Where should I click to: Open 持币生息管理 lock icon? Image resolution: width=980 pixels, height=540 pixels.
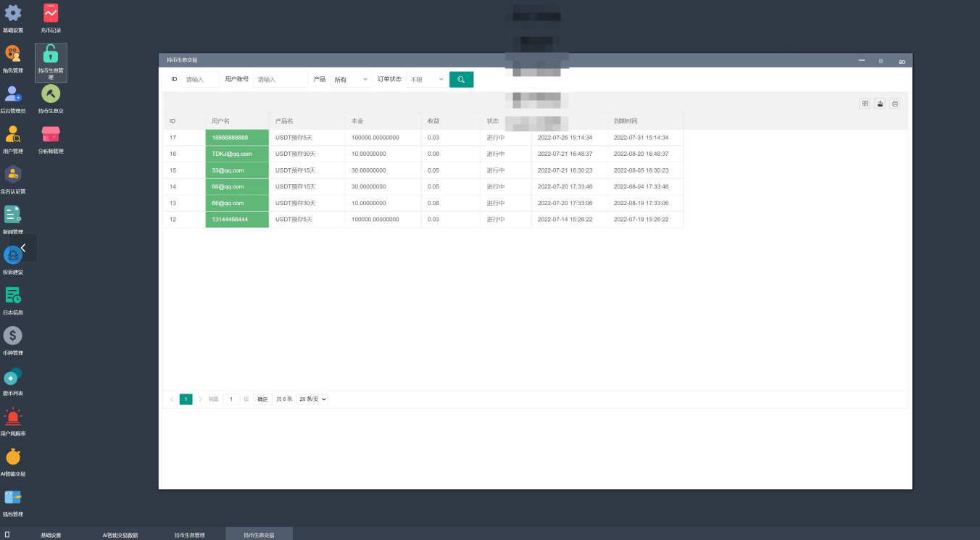[51, 54]
